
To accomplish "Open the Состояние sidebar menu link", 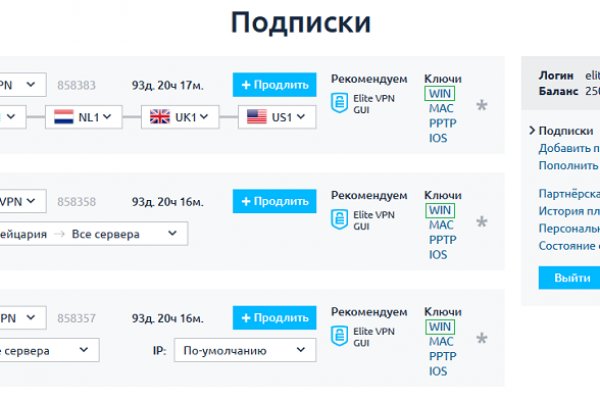I will point(569,245).
